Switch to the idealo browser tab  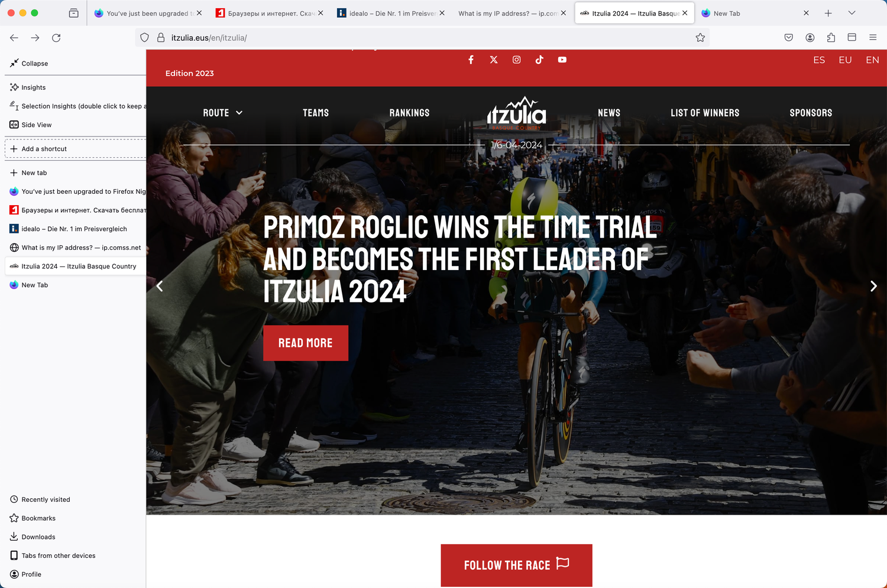(x=391, y=13)
